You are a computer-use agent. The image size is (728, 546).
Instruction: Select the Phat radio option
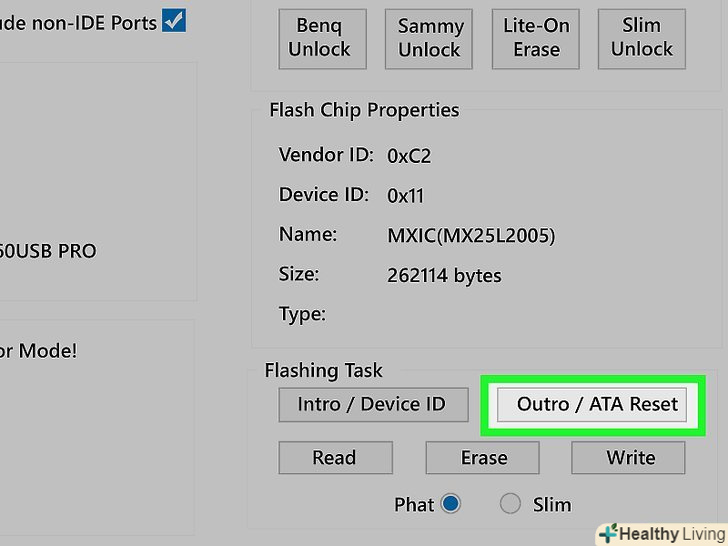(450, 504)
